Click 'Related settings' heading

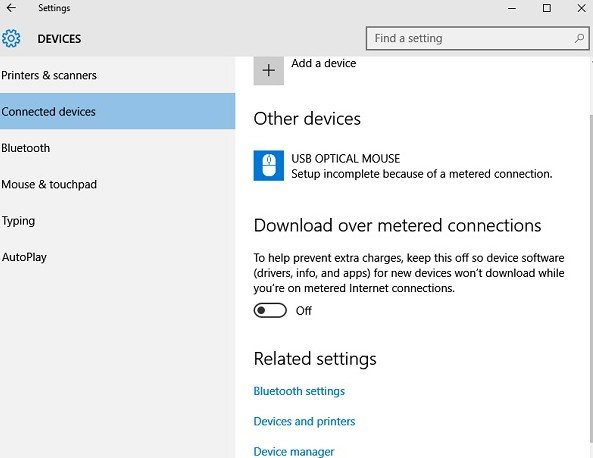tap(315, 359)
